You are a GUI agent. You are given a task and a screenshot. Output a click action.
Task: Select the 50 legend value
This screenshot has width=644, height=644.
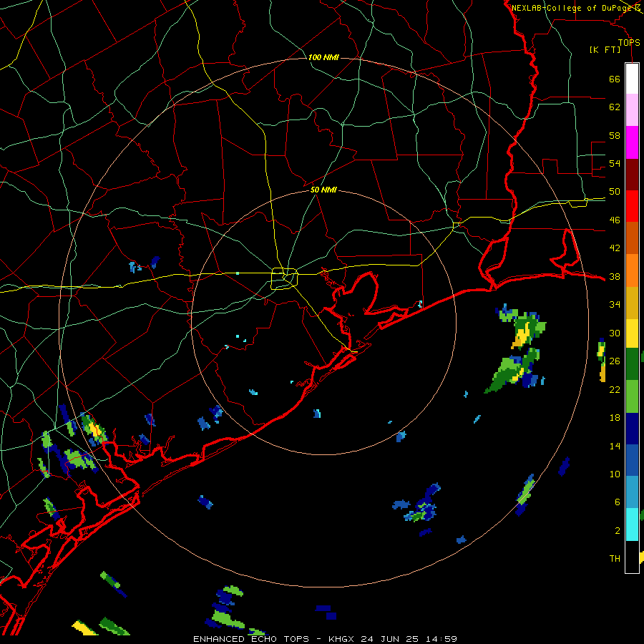tap(615, 191)
